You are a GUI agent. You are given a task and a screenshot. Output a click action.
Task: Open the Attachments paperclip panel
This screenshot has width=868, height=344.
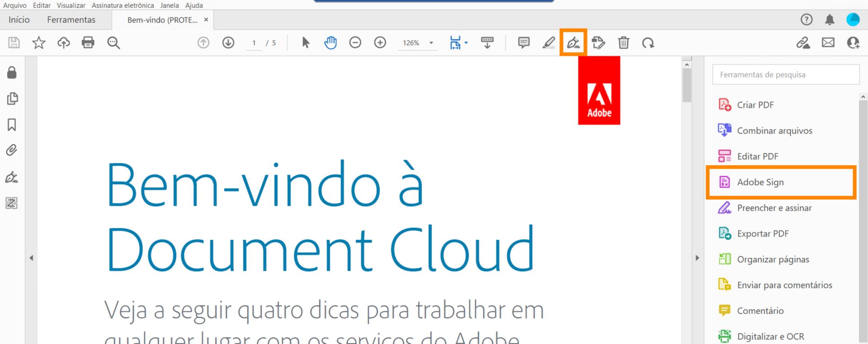pyautogui.click(x=12, y=150)
